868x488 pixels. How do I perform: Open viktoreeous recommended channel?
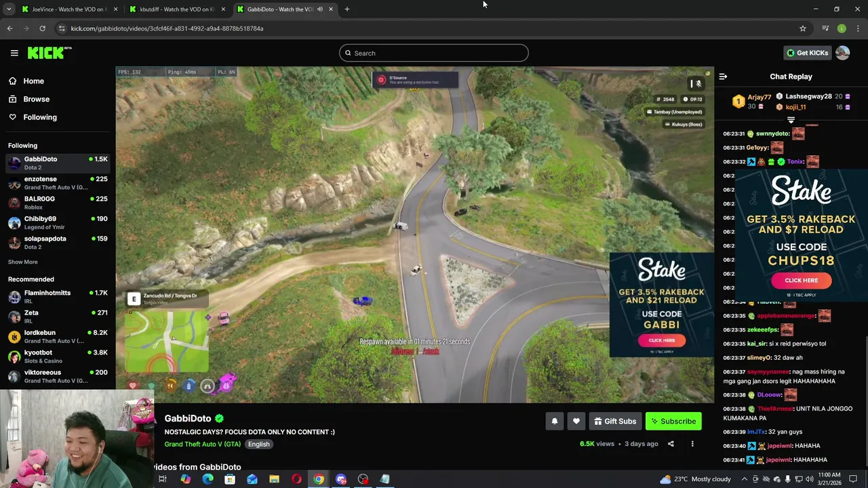coord(58,376)
